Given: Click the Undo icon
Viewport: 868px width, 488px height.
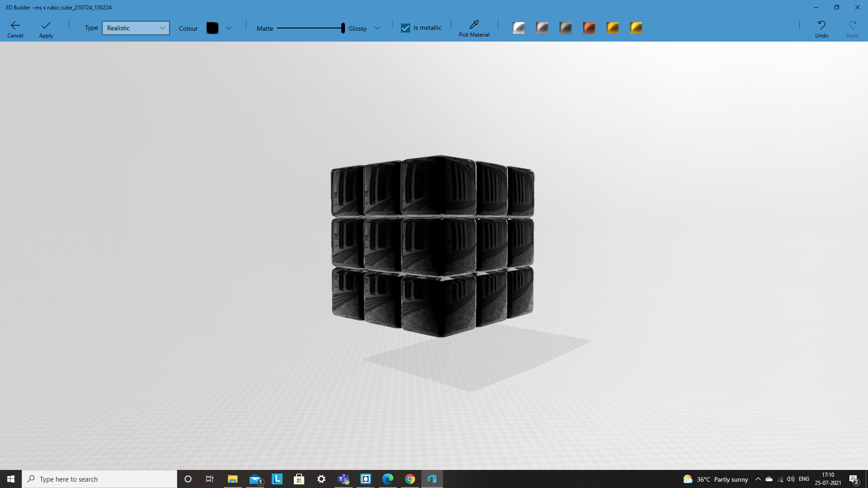Looking at the screenshot, I should (821, 27).
